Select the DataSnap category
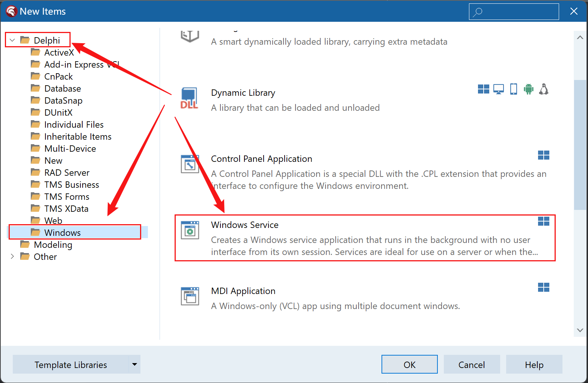 pyautogui.click(x=63, y=101)
